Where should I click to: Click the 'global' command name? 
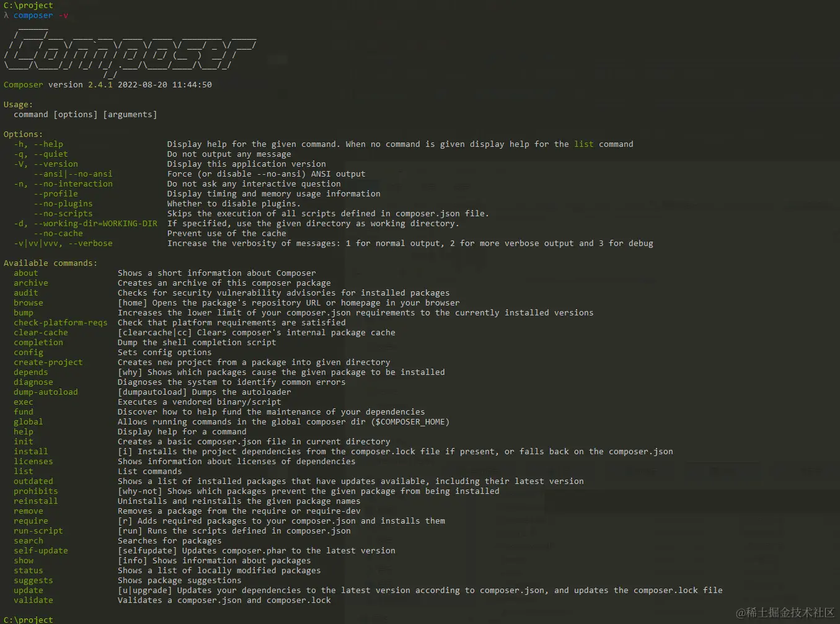(29, 422)
